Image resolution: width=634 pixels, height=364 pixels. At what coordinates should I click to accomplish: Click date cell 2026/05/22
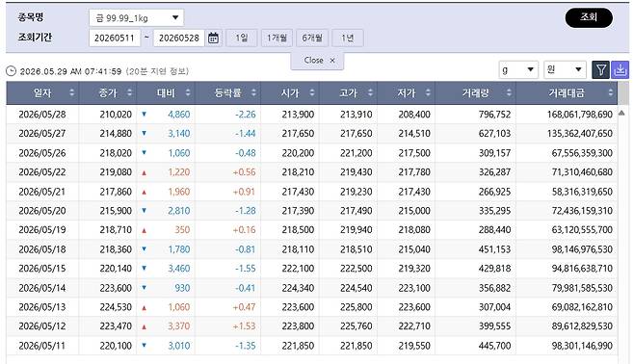42,172
